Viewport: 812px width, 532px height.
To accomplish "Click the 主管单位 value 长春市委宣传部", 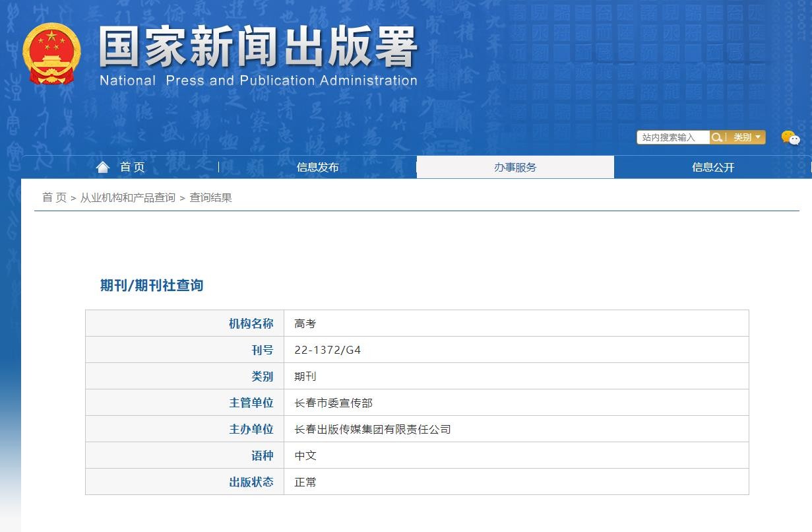I will 333,403.
